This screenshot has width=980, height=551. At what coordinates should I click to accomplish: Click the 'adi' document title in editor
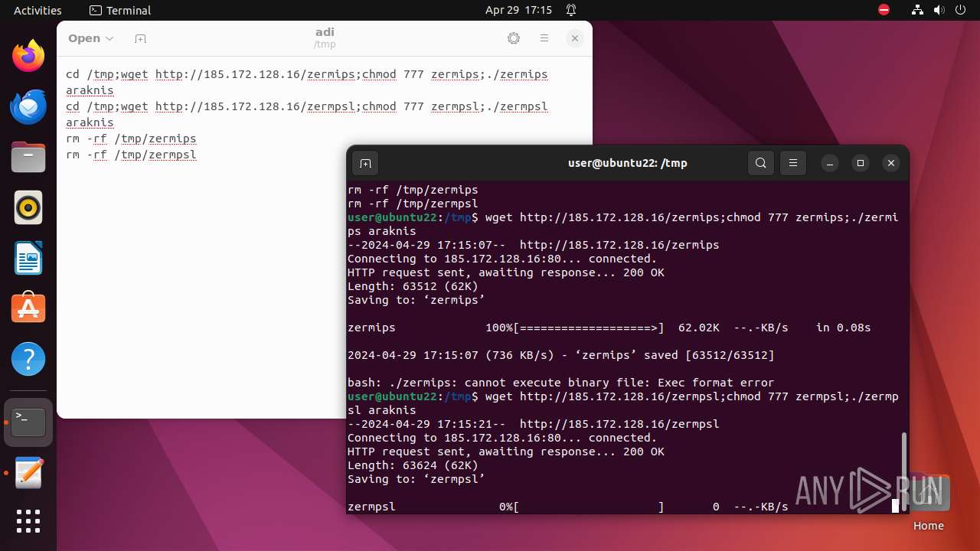click(325, 32)
